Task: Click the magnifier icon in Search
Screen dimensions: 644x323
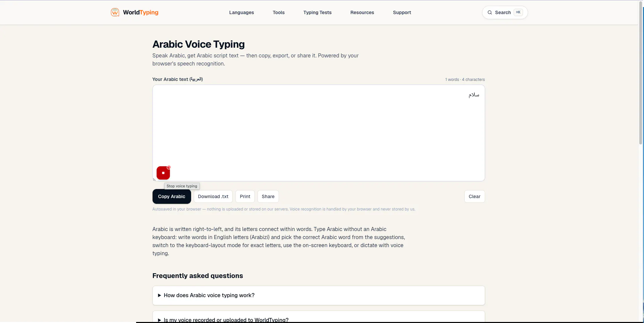Action: click(490, 12)
